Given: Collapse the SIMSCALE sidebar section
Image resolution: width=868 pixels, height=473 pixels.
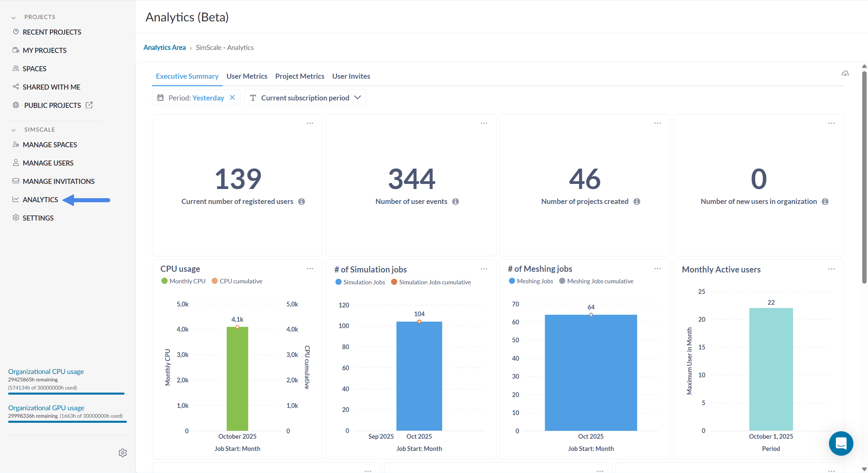Looking at the screenshot, I should [14, 130].
